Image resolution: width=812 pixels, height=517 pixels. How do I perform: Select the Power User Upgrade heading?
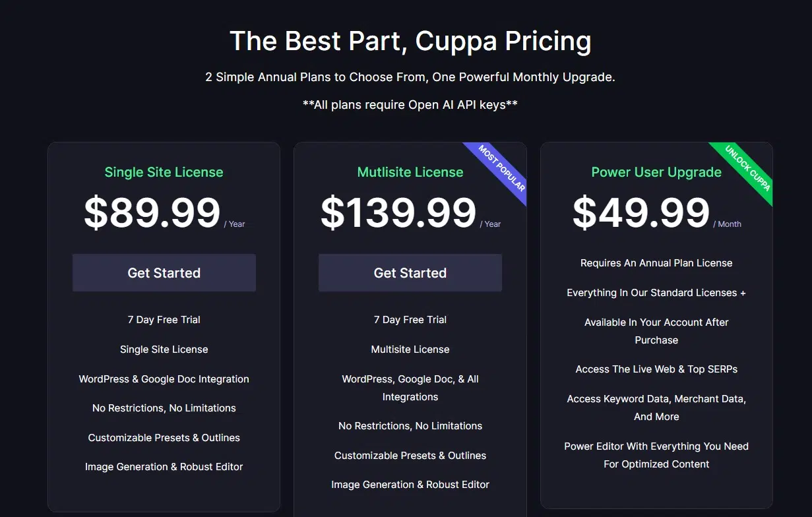tap(656, 172)
